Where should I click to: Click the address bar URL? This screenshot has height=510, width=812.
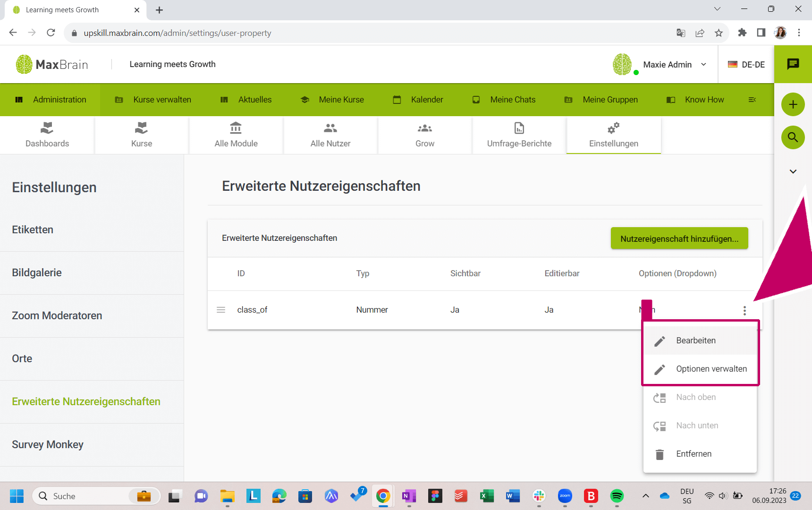coord(178,33)
